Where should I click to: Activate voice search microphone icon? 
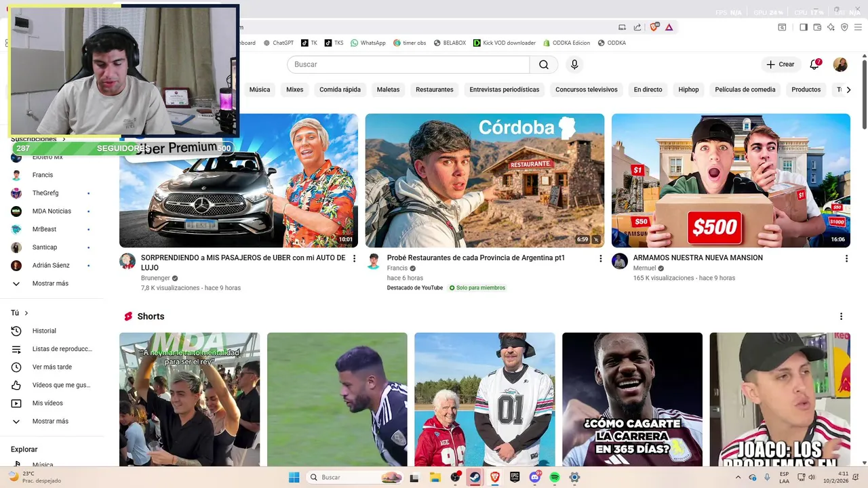pyautogui.click(x=574, y=64)
